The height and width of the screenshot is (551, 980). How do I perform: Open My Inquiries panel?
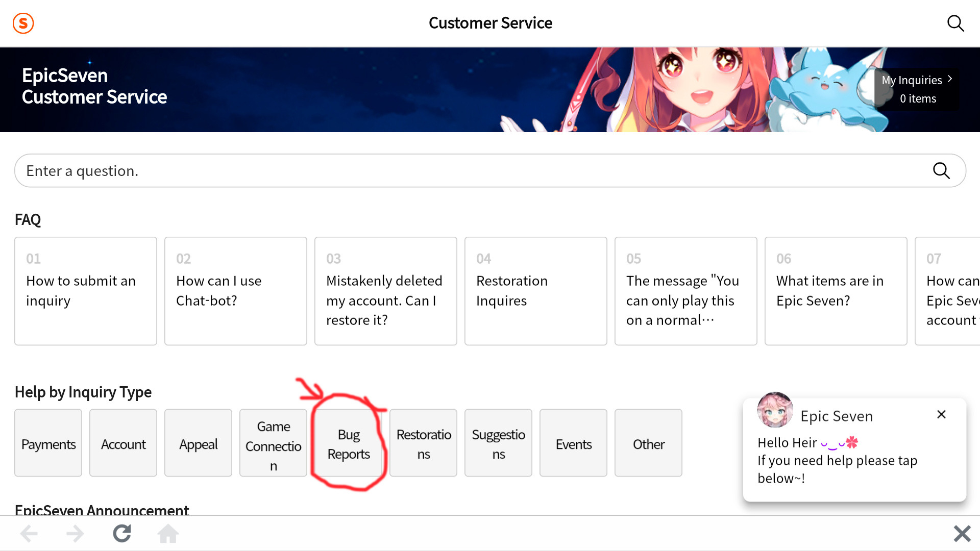click(917, 89)
